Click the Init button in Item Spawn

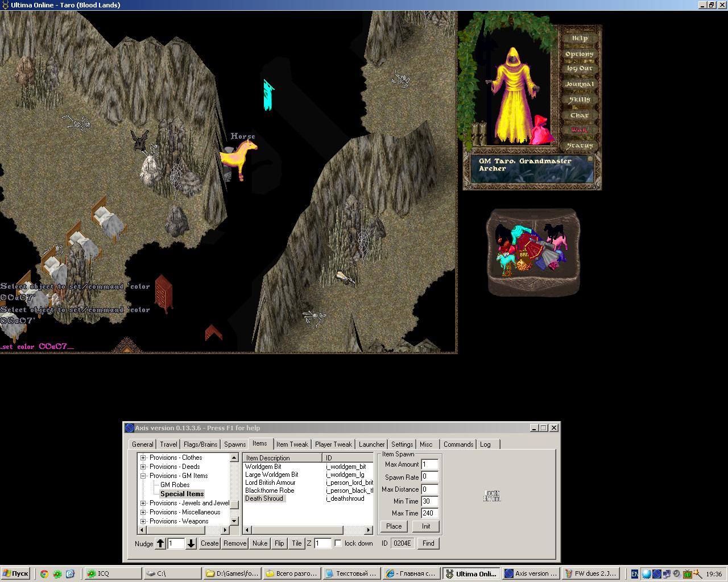tap(426, 526)
